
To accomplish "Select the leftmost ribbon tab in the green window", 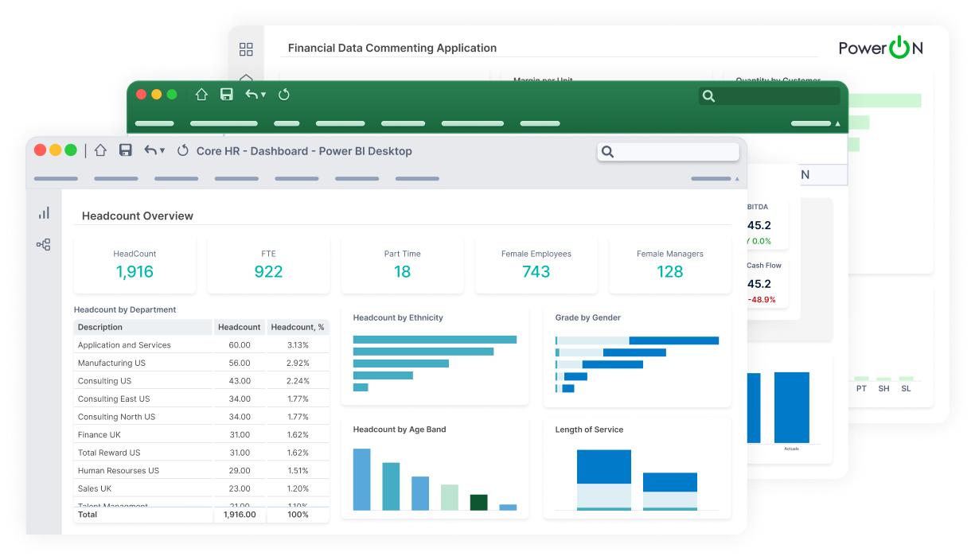I will [154, 123].
